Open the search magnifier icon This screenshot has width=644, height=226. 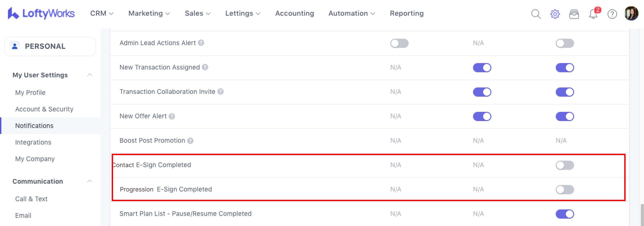536,14
